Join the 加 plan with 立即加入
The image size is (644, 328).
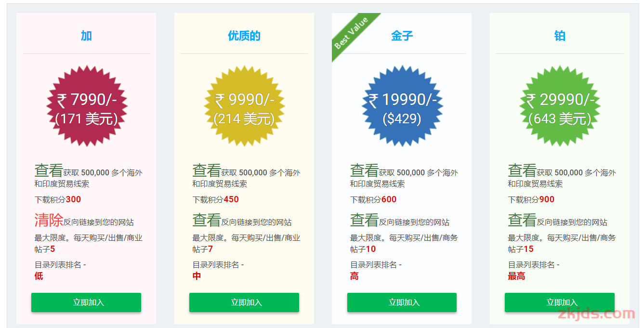click(x=86, y=302)
